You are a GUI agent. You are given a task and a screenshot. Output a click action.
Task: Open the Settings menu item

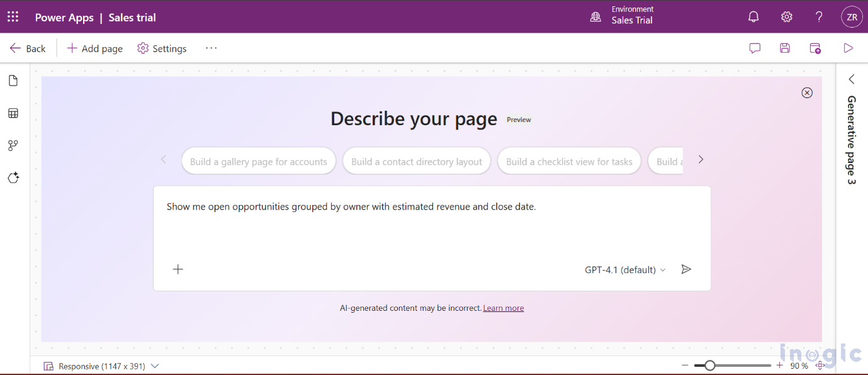pyautogui.click(x=162, y=48)
